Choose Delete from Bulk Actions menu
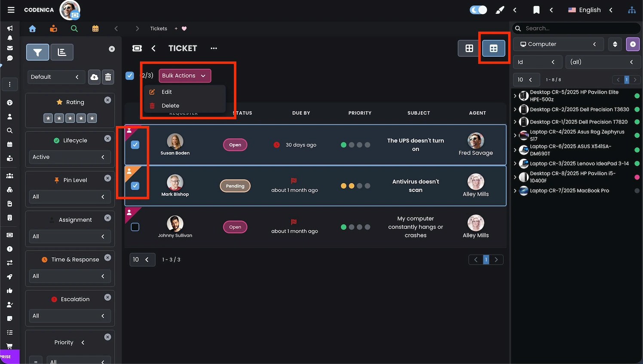Viewport: 643px width, 364px height. click(170, 106)
